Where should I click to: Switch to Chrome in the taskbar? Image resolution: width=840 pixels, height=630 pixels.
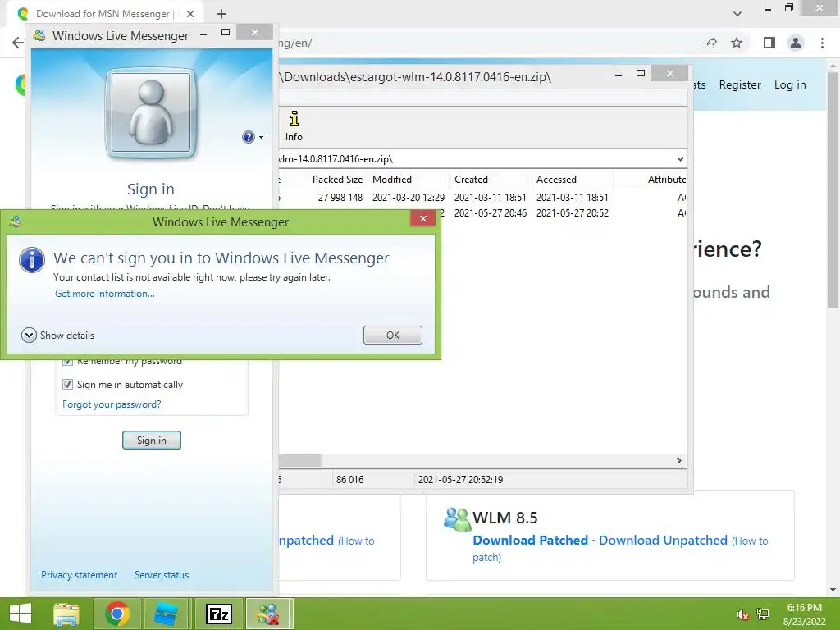click(117, 614)
